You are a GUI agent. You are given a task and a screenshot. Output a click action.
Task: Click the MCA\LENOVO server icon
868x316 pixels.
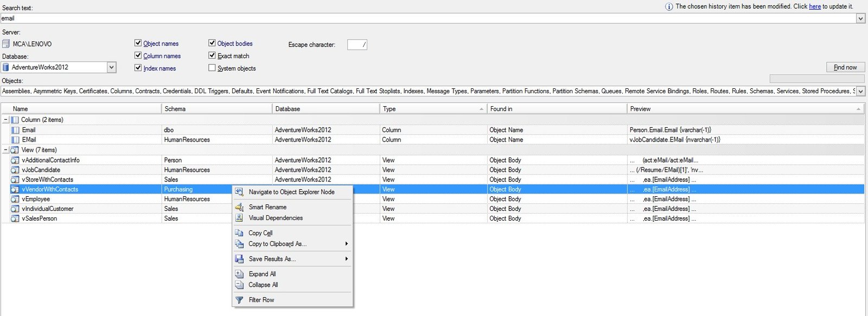pos(6,44)
